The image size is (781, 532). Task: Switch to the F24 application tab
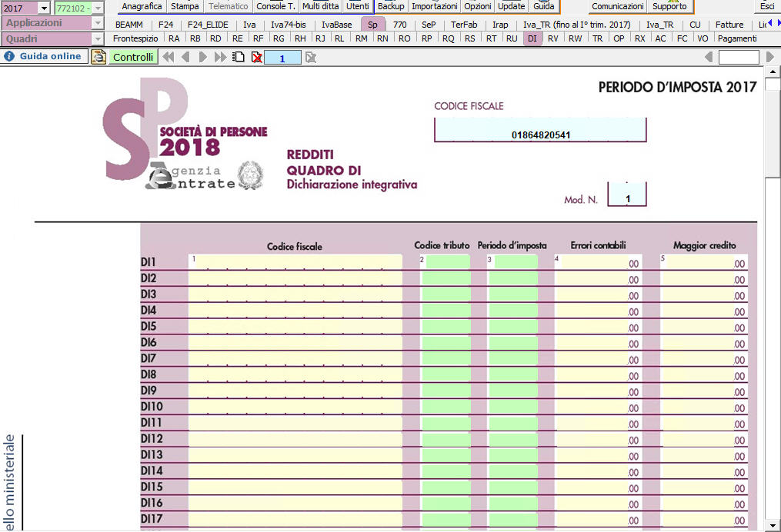click(x=166, y=25)
